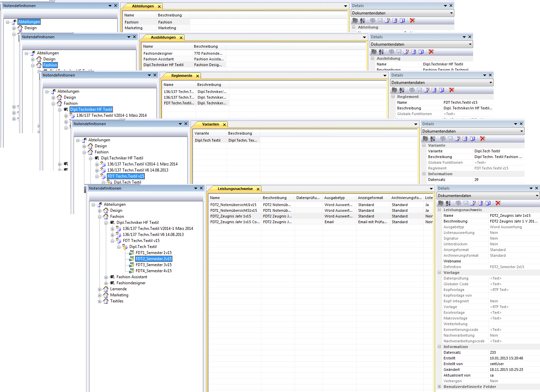Click new document icon in Leistungsnachweis details toolbar
This screenshot has width=540, height=392.
[481, 203]
